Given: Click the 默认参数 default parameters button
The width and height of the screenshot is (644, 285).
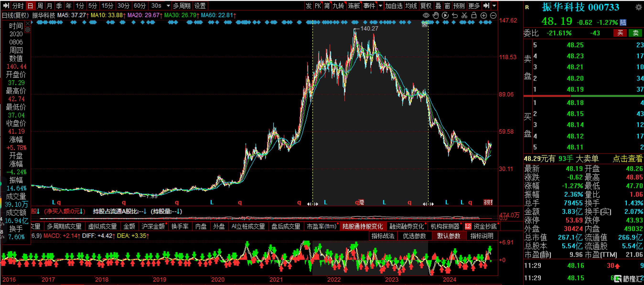Looking at the screenshot, I should point(449,236).
